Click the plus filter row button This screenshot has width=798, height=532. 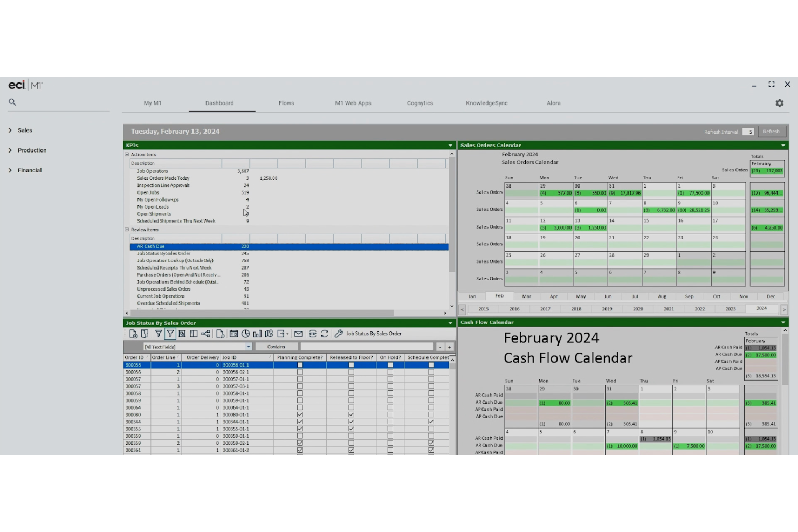click(449, 347)
